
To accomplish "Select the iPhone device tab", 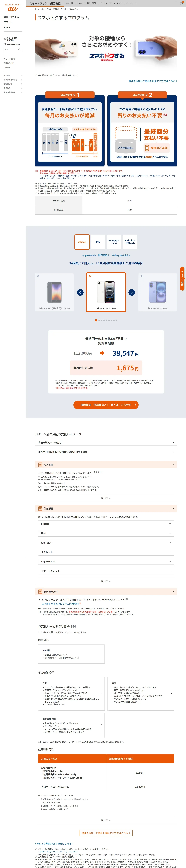I will click(82, 242).
